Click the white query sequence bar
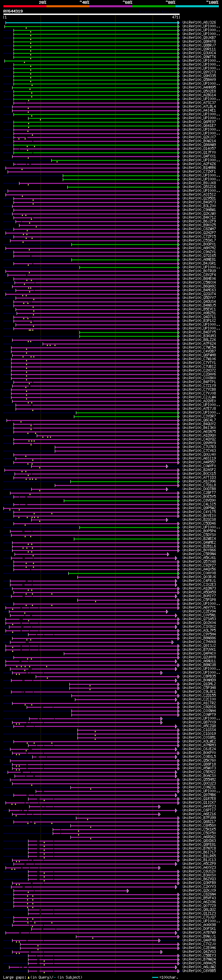The image size is (222, 980). [x=91, y=14]
